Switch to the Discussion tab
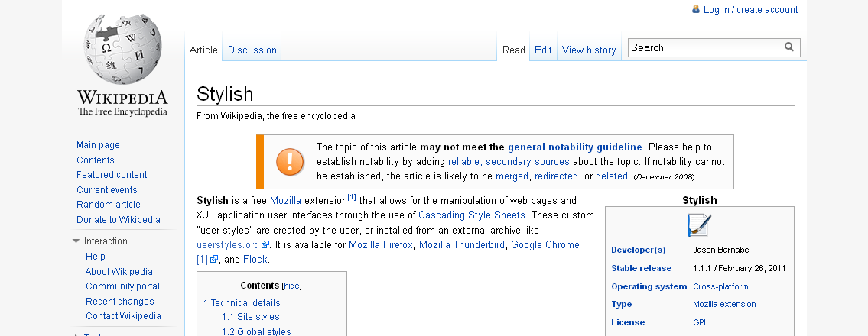The image size is (868, 336). [252, 50]
